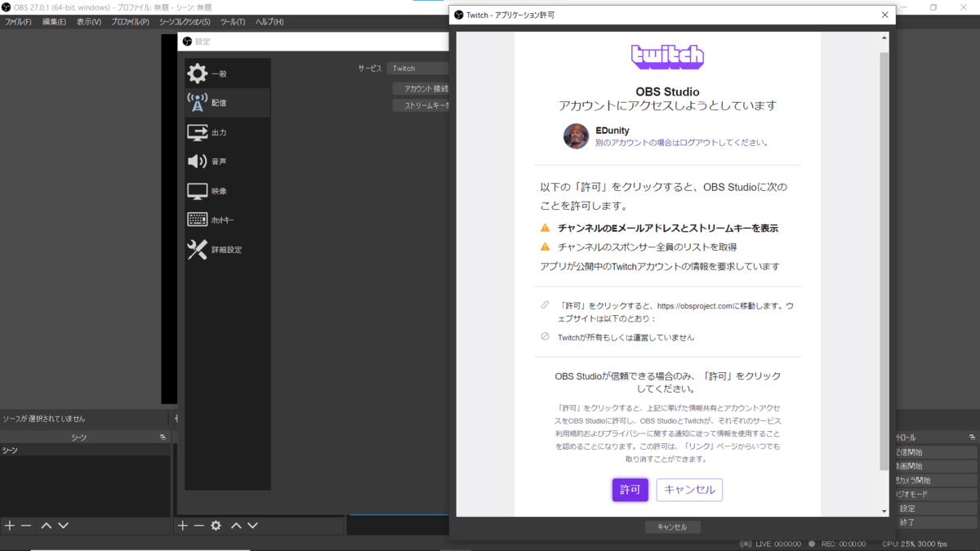
Task: Move the source up with the Sources dock up arrow
Action: (236, 526)
